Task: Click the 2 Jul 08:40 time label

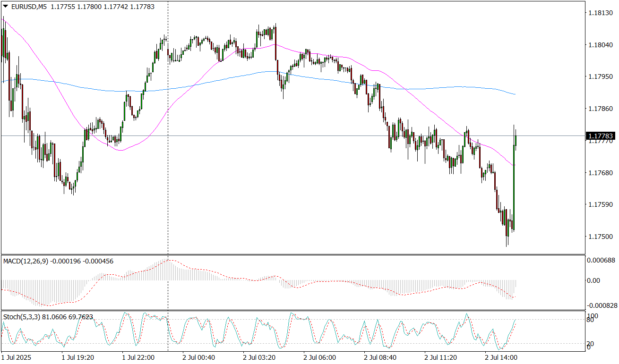Action: (x=380, y=358)
